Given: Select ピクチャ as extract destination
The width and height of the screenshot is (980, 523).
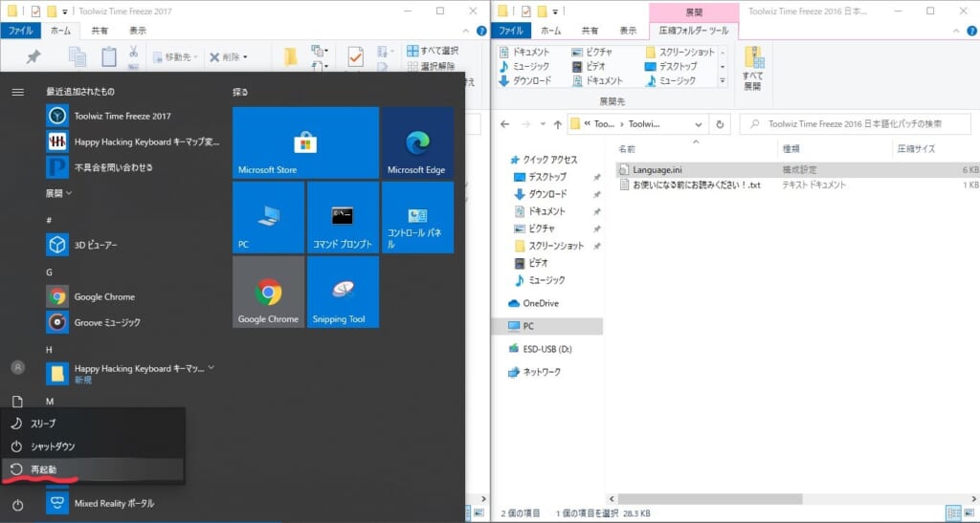Looking at the screenshot, I should click(x=592, y=52).
